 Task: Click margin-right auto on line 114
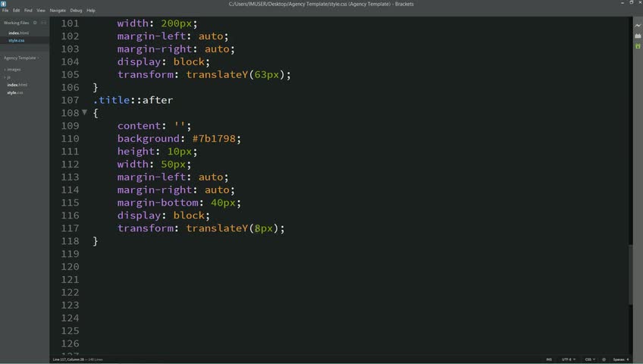176,190
